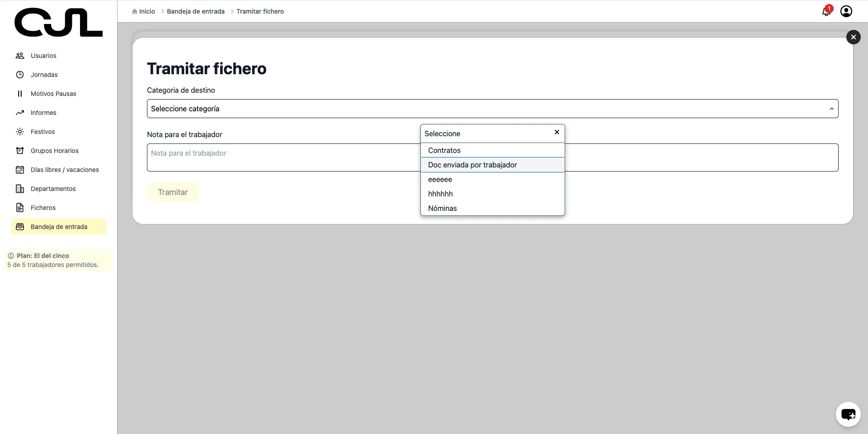
Task: Open Informes via the trend chart icon
Action: pos(20,113)
